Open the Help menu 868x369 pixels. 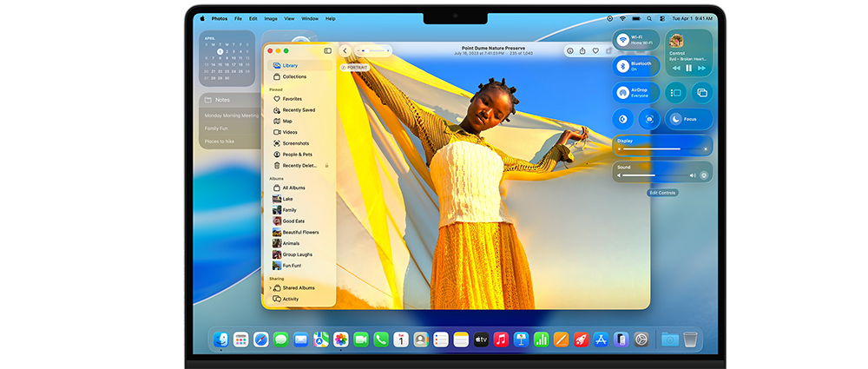pyautogui.click(x=330, y=18)
